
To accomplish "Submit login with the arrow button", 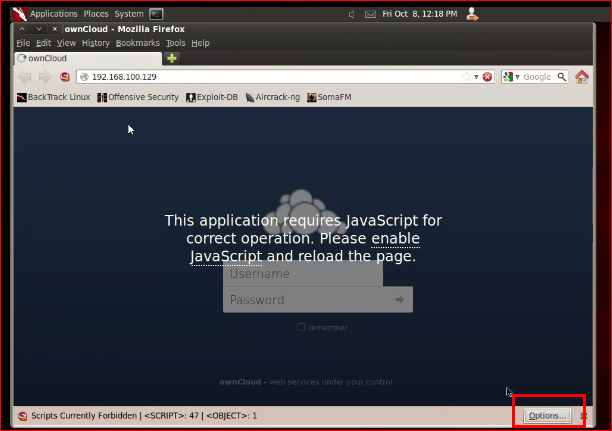I will click(400, 300).
